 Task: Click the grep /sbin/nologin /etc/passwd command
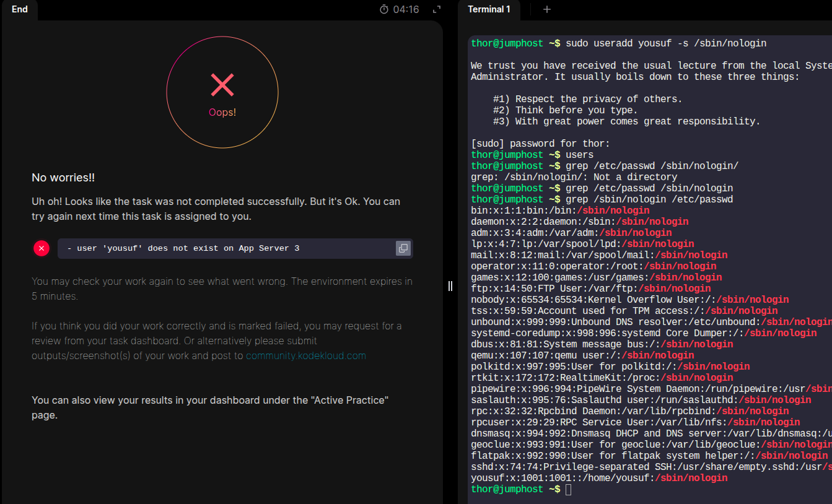(x=649, y=199)
